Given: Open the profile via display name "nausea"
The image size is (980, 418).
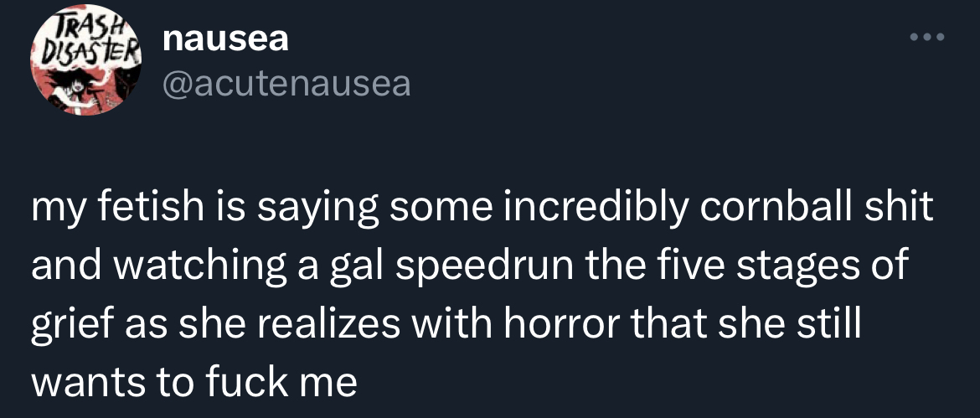Looking at the screenshot, I should coord(225,39).
